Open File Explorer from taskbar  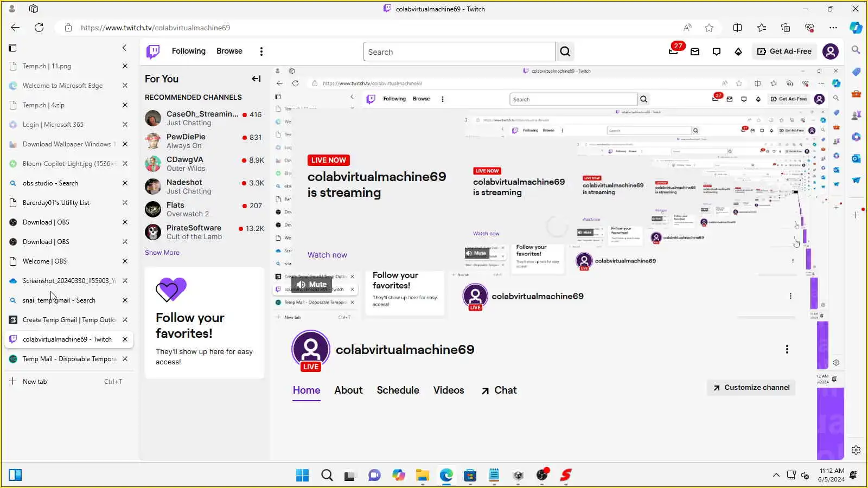[x=422, y=476]
